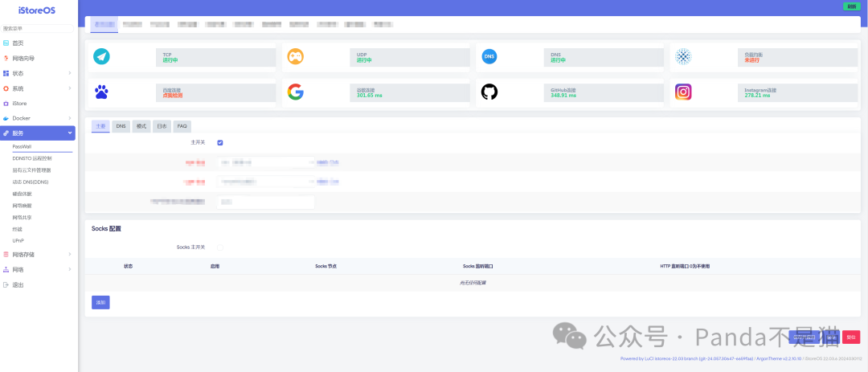
Task: Click the 退出 logout icon
Action: (6, 284)
